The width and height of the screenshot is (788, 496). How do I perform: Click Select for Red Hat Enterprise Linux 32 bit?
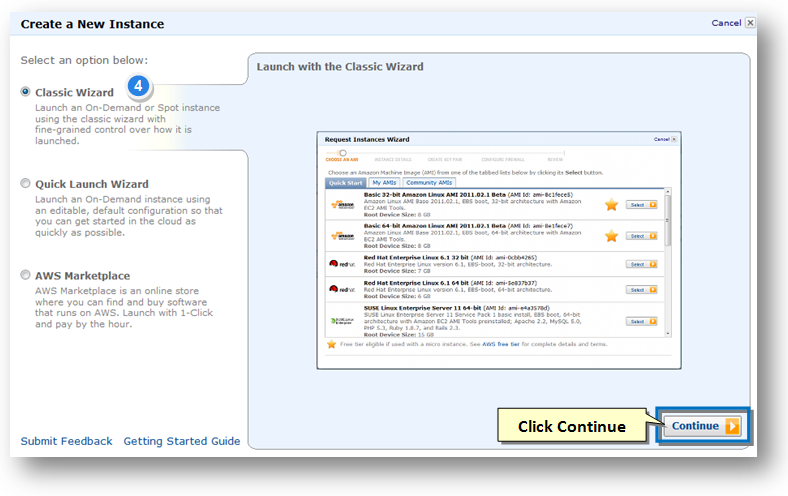(642, 264)
